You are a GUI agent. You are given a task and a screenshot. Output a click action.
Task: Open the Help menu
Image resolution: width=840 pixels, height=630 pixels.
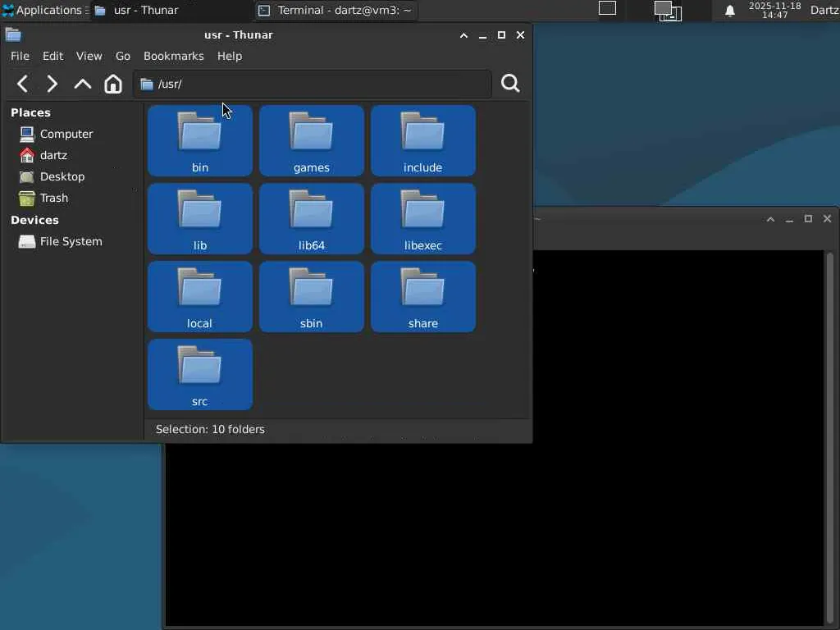[x=230, y=57]
